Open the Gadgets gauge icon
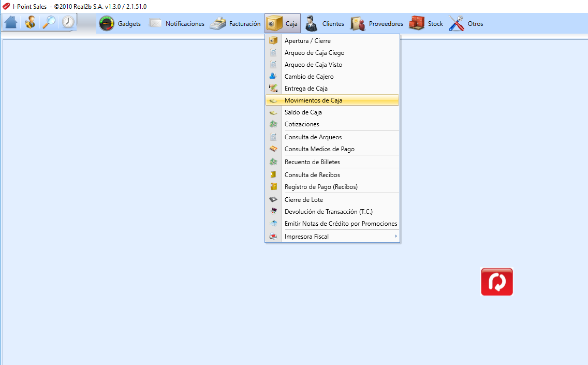Viewport: 588px width, 365px height. click(x=107, y=24)
